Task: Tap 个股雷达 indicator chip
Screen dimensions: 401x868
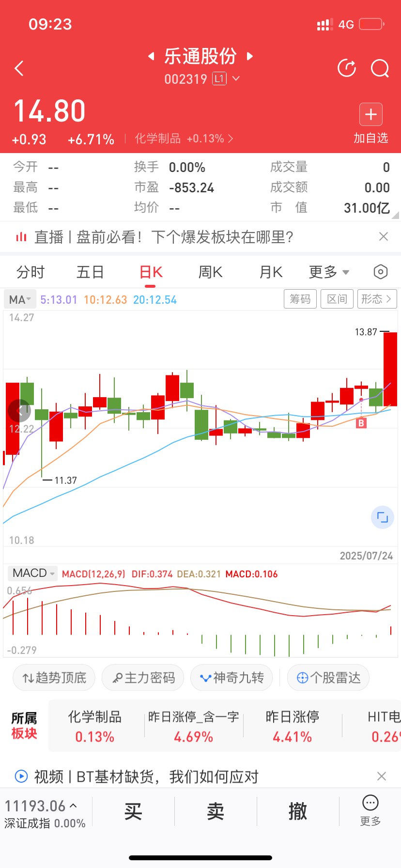Action: (328, 677)
